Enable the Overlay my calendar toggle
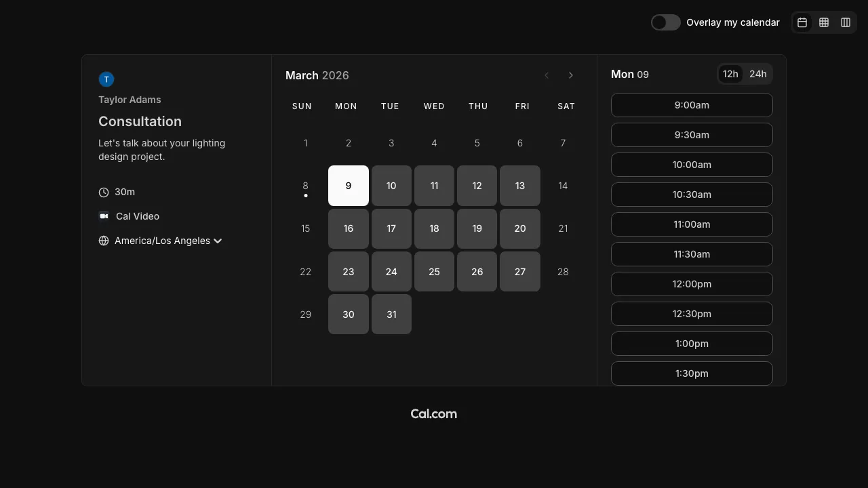Image resolution: width=868 pixels, height=488 pixels. click(665, 22)
